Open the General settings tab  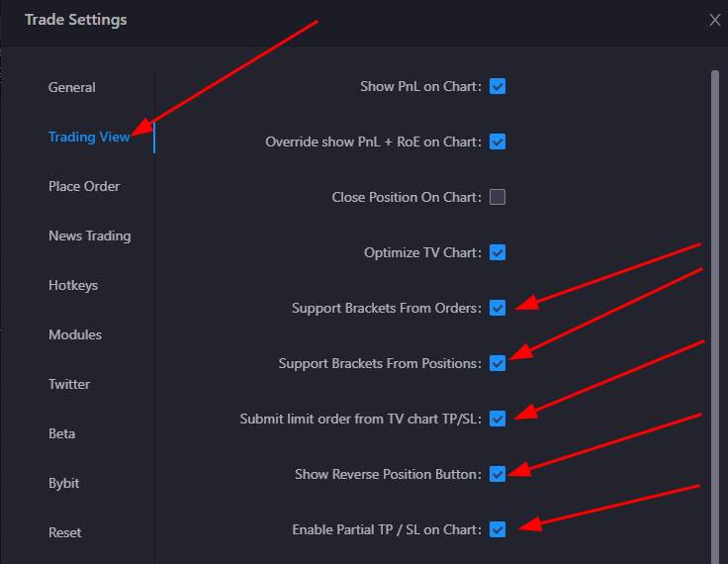pyautogui.click(x=72, y=87)
